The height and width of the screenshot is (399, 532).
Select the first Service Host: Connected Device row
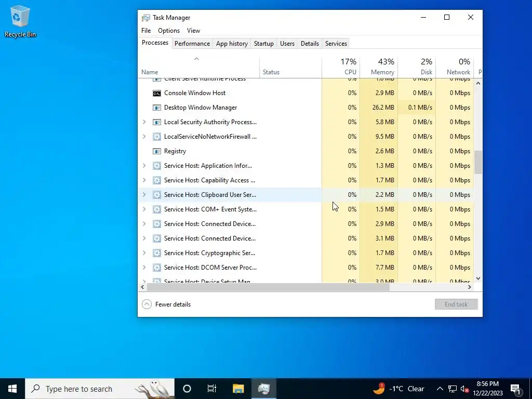pos(305,224)
